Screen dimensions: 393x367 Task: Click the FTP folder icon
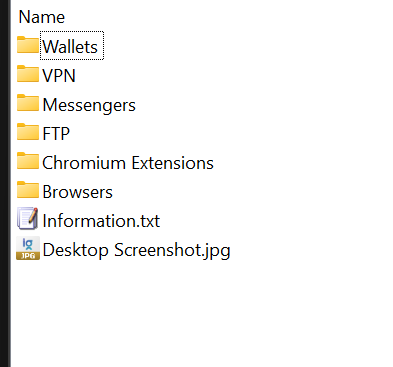pyautogui.click(x=28, y=132)
